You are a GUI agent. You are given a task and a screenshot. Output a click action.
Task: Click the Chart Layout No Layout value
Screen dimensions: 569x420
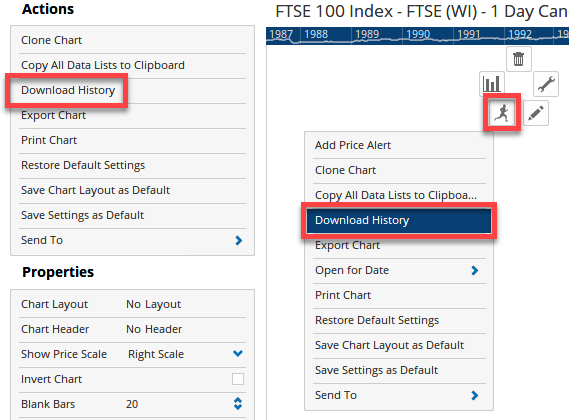[153, 304]
